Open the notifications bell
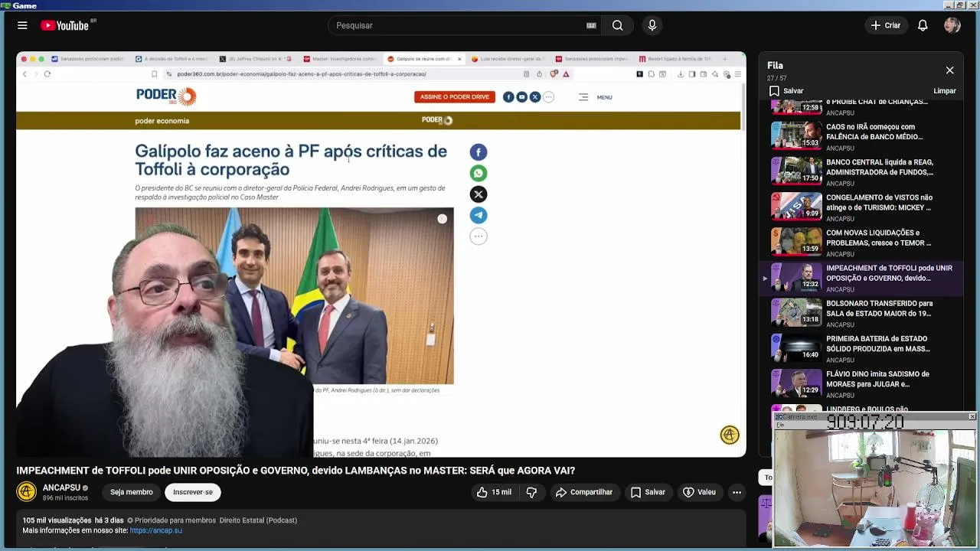The image size is (980, 551). [x=923, y=25]
